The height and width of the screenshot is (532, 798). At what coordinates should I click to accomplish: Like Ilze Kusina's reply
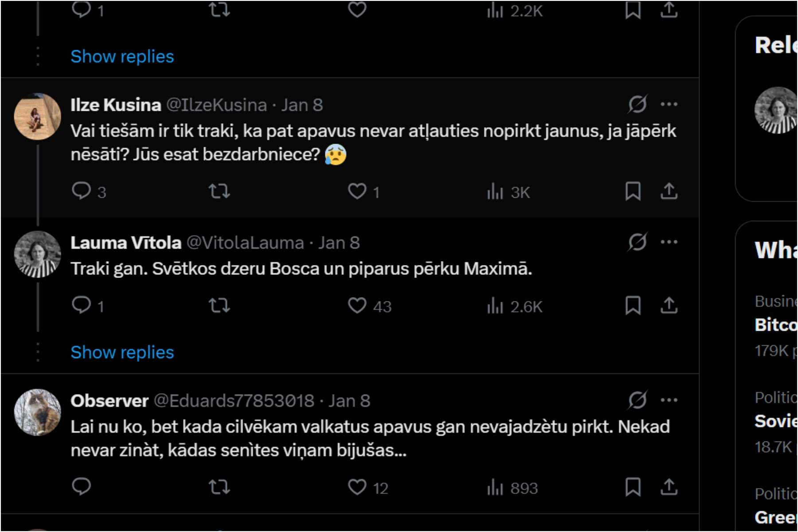pyautogui.click(x=357, y=192)
